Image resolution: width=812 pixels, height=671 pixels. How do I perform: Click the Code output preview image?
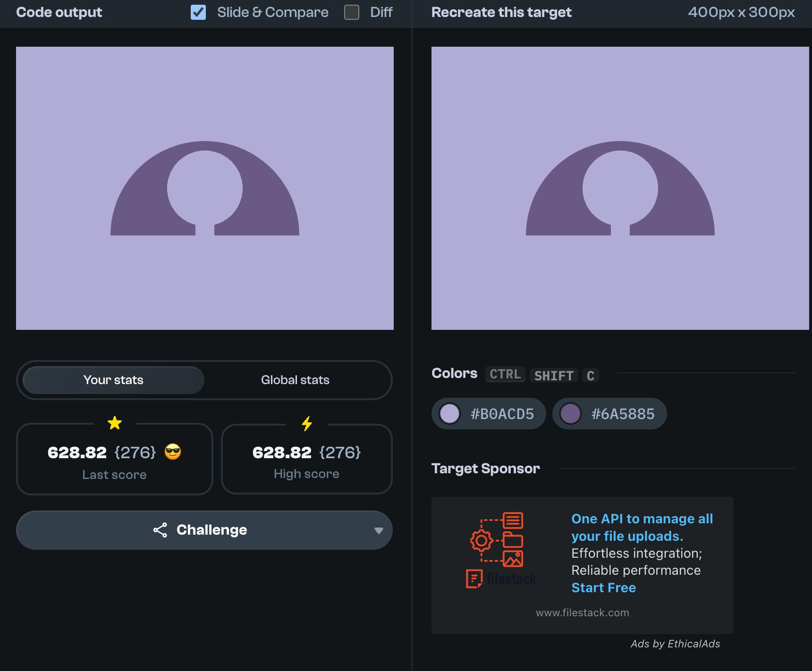pos(205,188)
